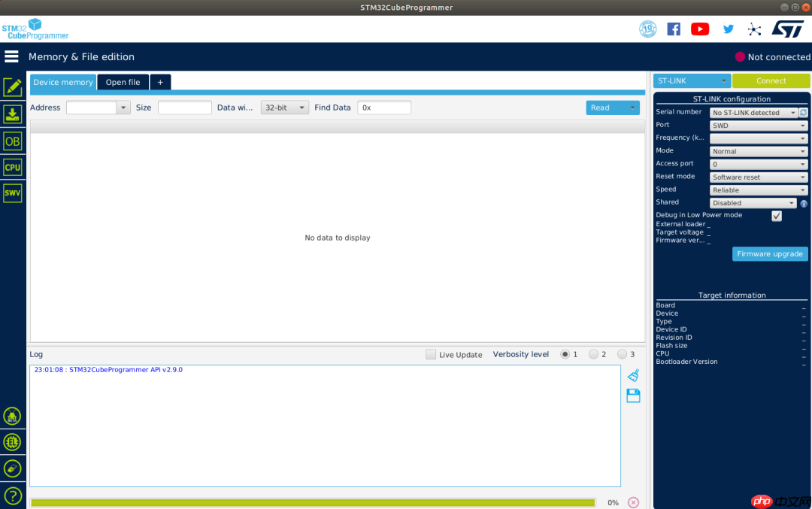
Task: Click the 'ST-LINK configuration' heading
Action: 732,99
